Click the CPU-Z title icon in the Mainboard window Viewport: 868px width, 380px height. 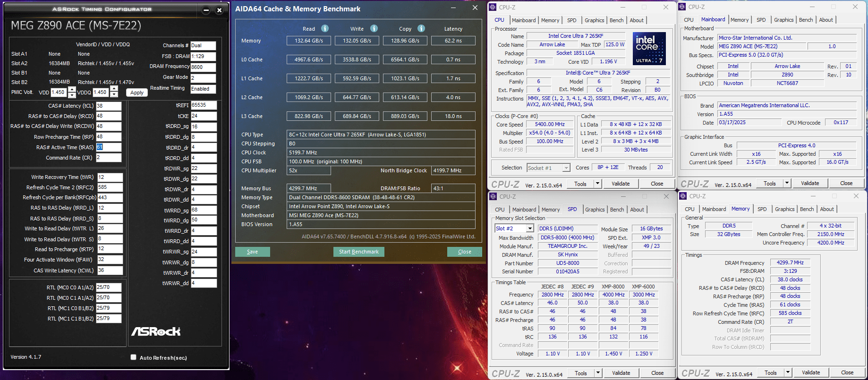click(682, 7)
